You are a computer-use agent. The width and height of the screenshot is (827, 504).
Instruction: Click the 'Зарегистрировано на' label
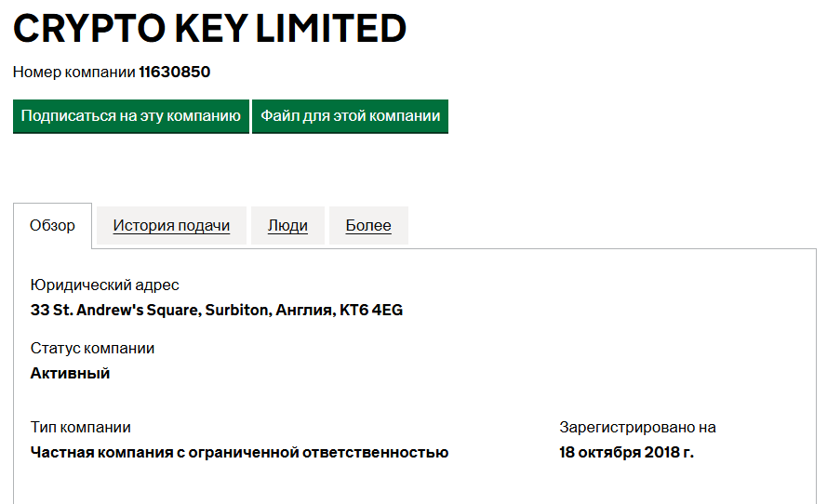(637, 428)
